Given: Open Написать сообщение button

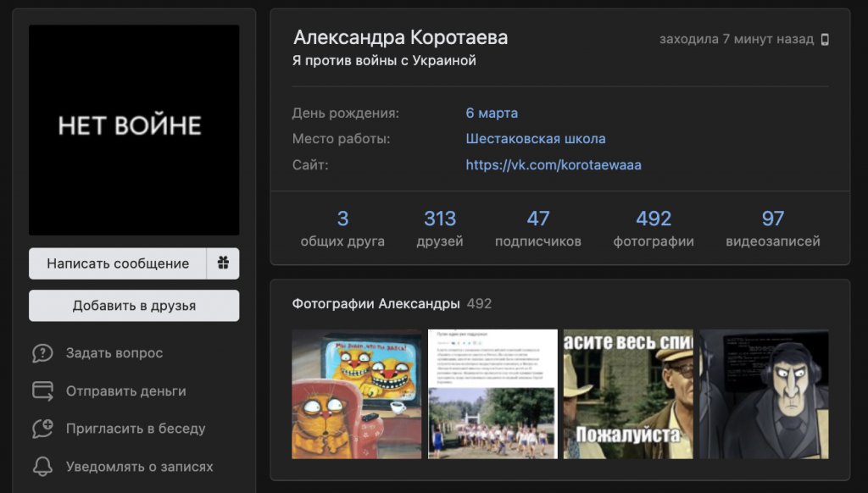Looking at the screenshot, I should coord(118,263).
